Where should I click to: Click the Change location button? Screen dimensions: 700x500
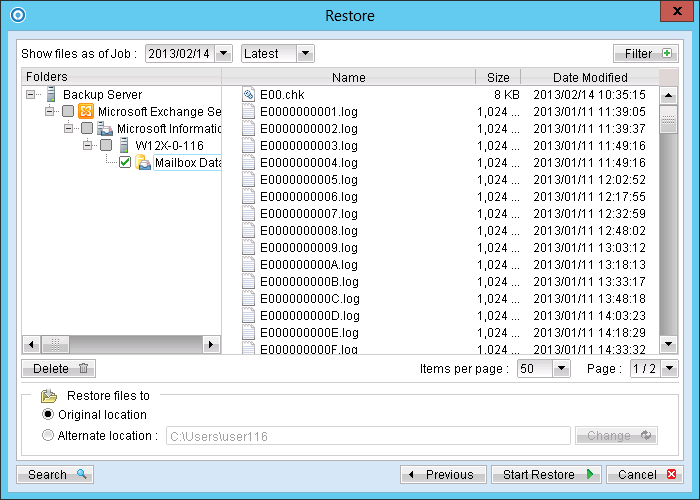617,435
